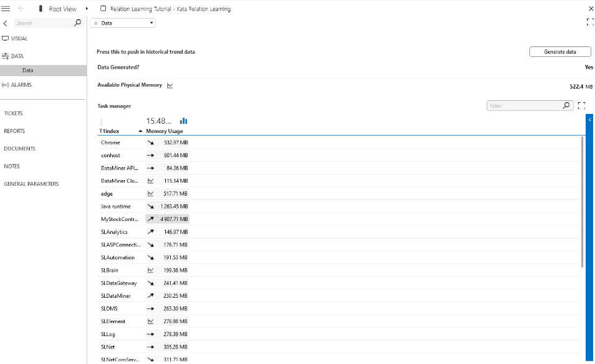595x364 pixels.
Task: Toggle the checkbox beside Relation Learning Tutorial
Action: [x=103, y=8]
